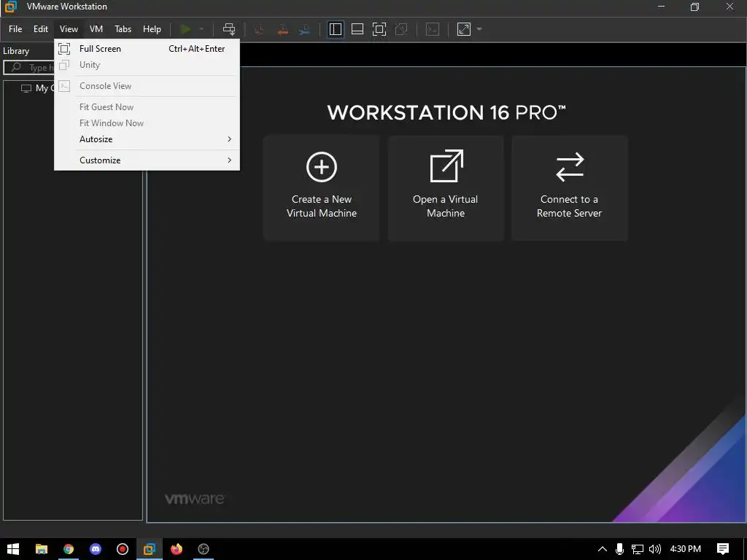Open File Explorer from taskbar
The height and width of the screenshot is (560, 747).
[x=42, y=549]
